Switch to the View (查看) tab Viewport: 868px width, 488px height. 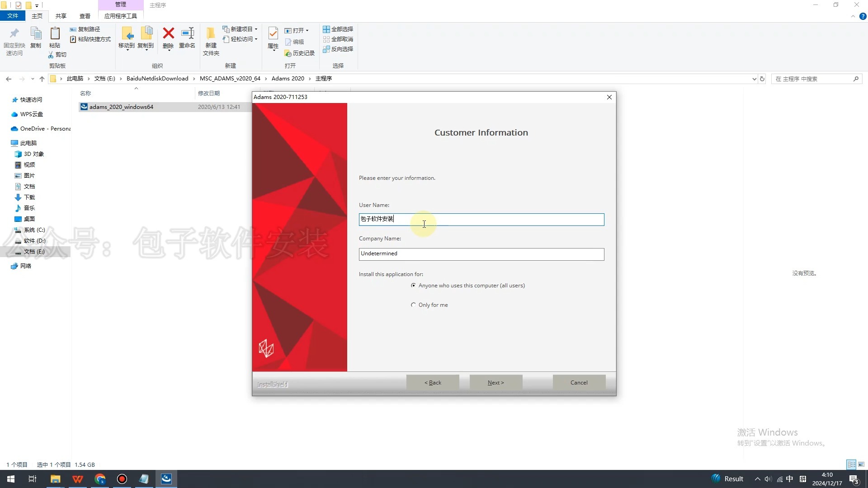click(85, 16)
